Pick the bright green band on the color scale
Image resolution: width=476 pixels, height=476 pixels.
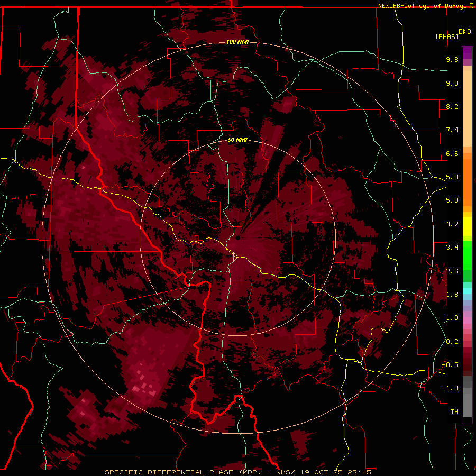[467, 255]
